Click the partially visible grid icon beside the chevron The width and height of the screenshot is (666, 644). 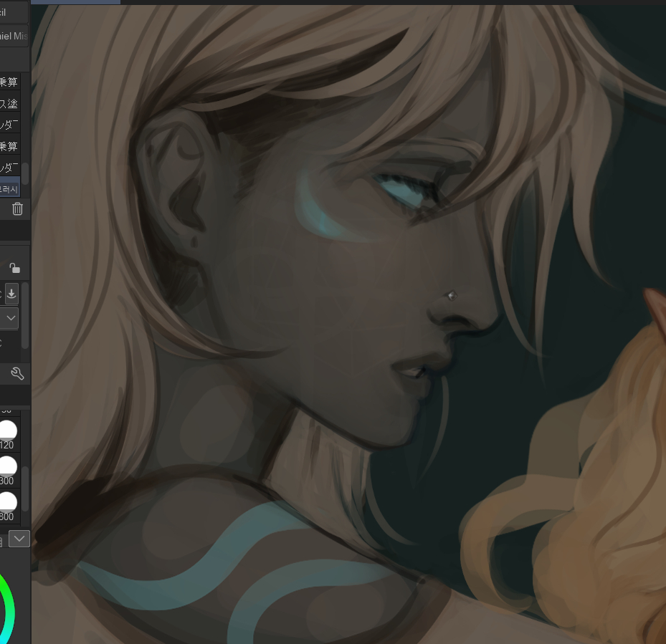pyautogui.click(x=1, y=539)
